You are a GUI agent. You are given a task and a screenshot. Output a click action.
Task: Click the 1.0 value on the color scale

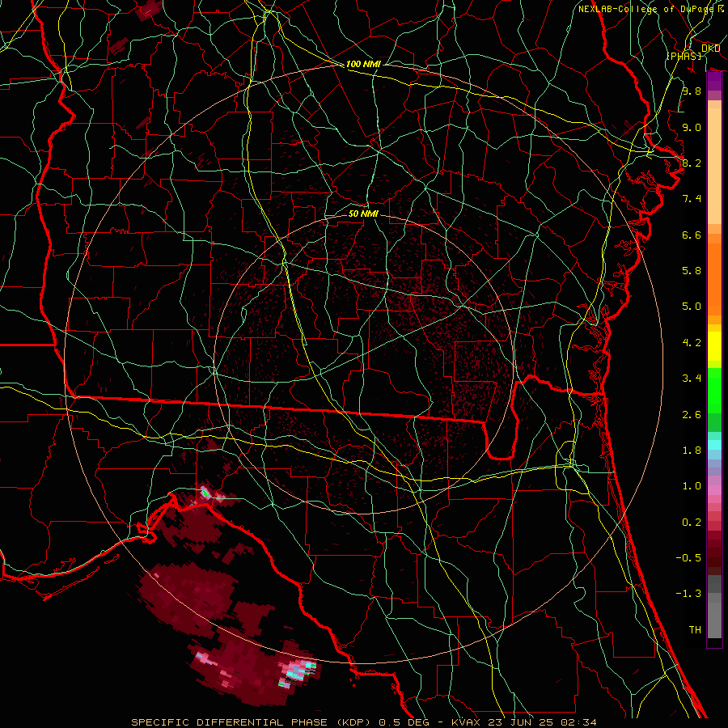point(692,485)
